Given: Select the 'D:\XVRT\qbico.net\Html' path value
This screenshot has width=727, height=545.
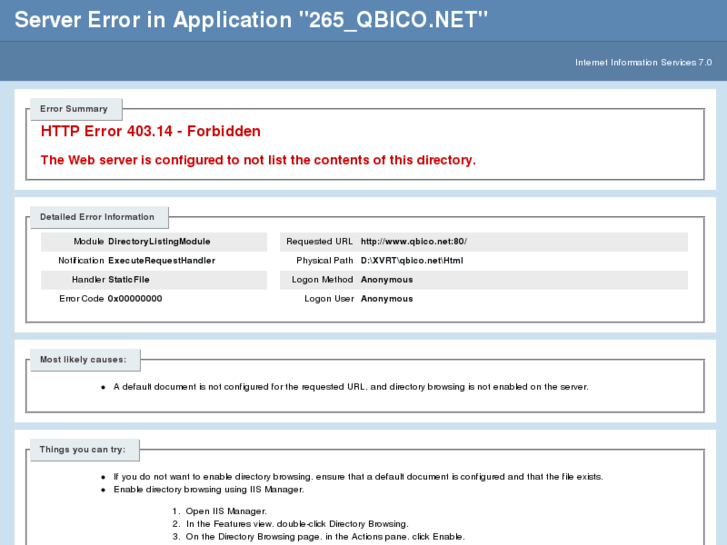Looking at the screenshot, I should tap(412, 261).
